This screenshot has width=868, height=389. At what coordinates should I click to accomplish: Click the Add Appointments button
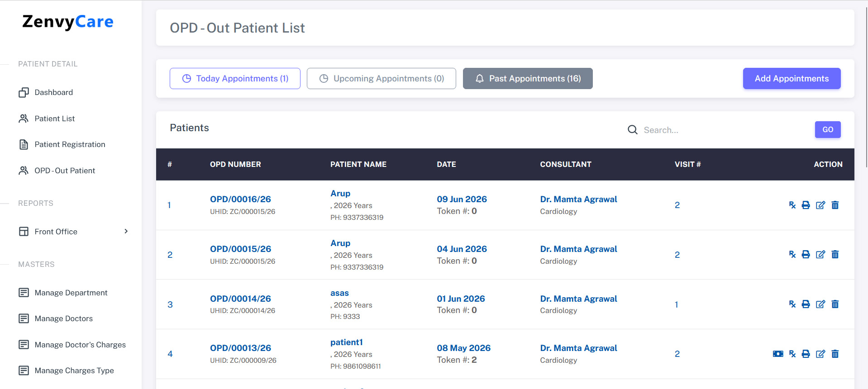[792, 79]
